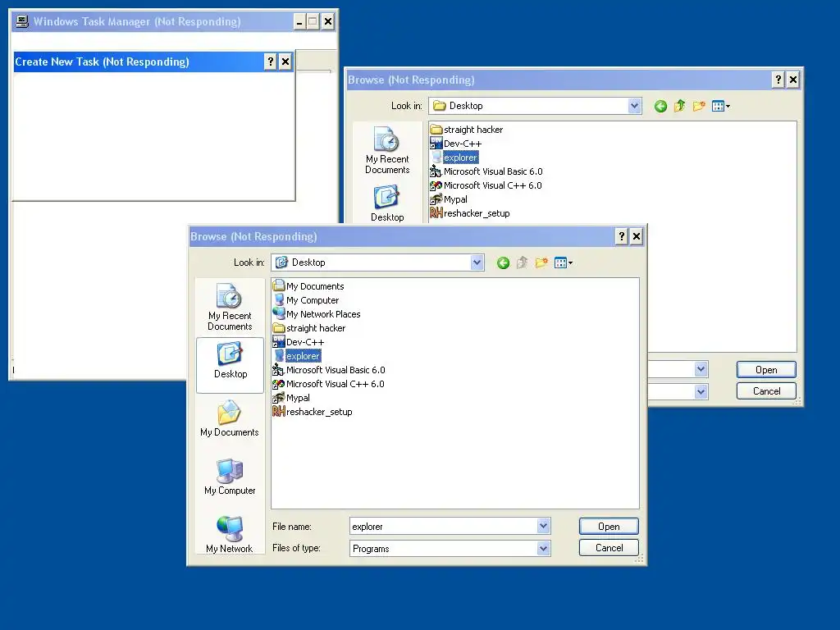This screenshot has width=840, height=630.
Task: Expand File name dropdown arrow in front dialog
Action: point(543,526)
